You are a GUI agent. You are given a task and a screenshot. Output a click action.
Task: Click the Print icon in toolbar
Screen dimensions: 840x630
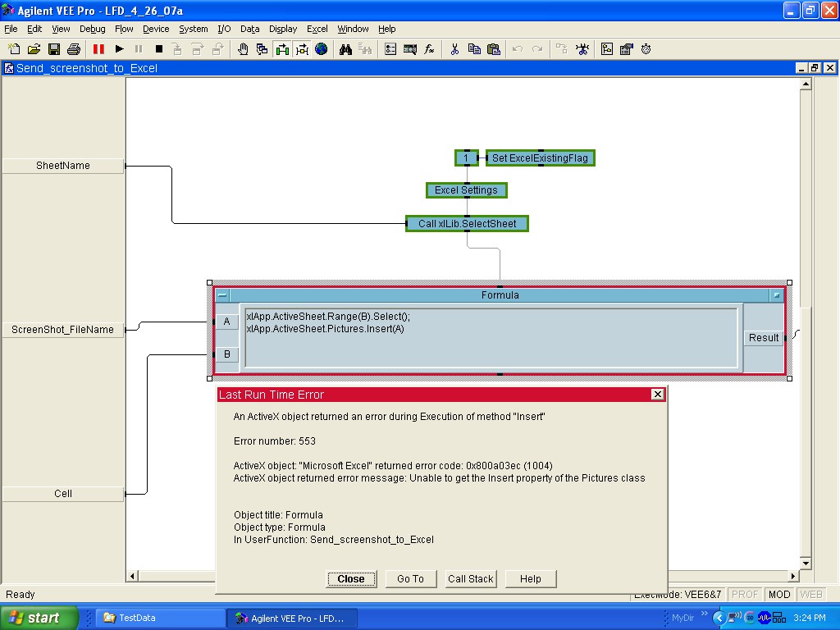point(73,49)
